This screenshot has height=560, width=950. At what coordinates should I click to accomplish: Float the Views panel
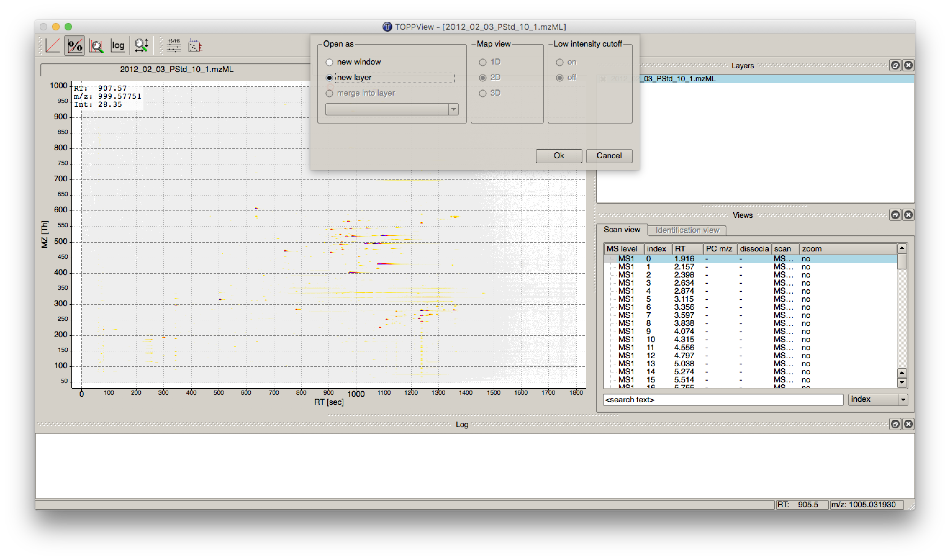point(894,215)
